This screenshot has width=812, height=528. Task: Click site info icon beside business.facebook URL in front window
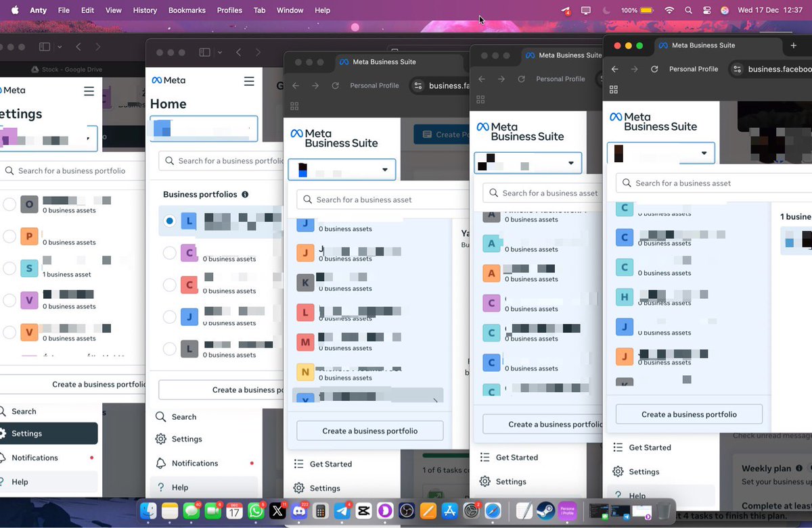pos(738,69)
